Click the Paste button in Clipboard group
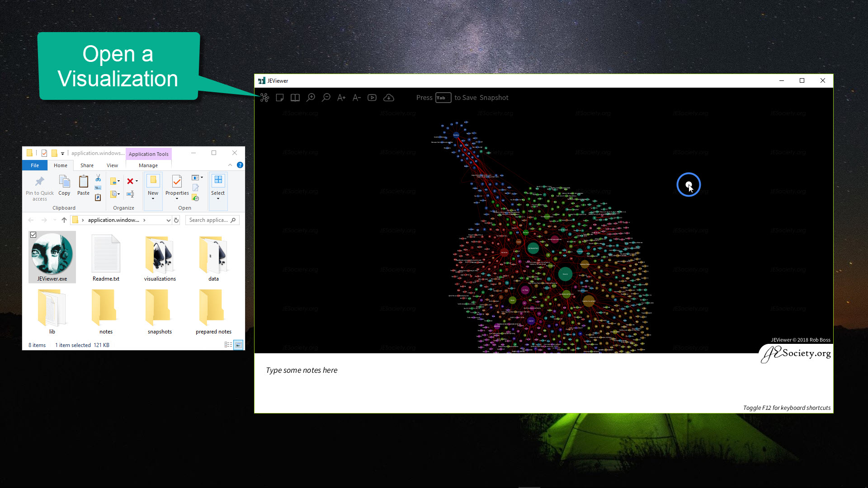This screenshot has width=868, height=488. point(83,185)
